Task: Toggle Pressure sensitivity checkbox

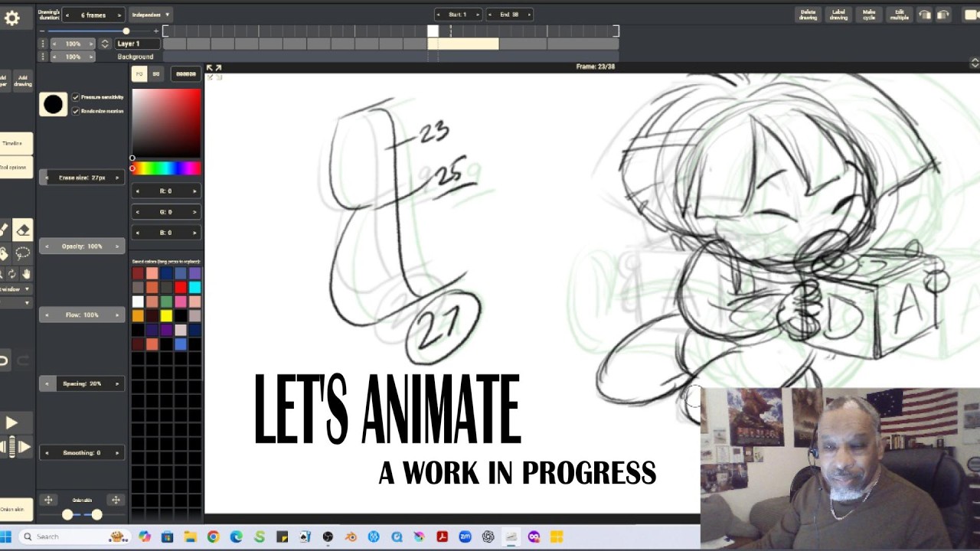Action: [x=76, y=97]
